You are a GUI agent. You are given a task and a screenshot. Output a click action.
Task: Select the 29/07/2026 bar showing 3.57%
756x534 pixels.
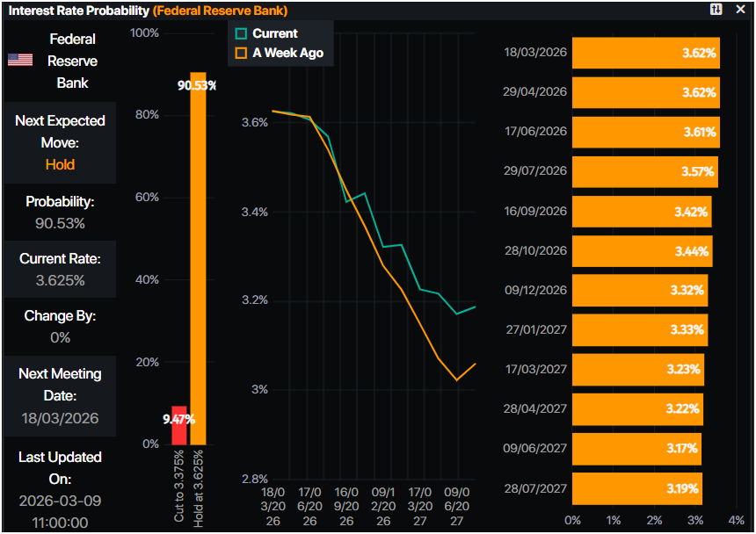643,171
